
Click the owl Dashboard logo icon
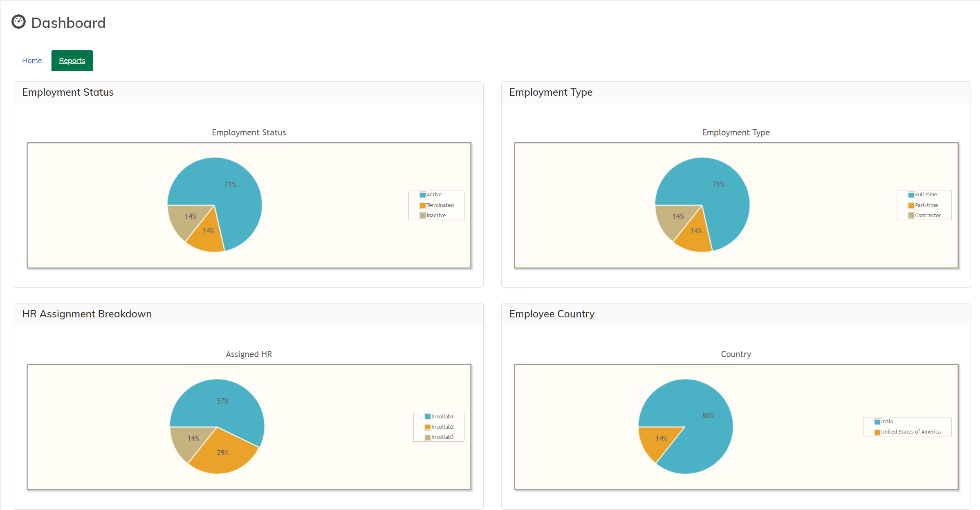click(18, 22)
